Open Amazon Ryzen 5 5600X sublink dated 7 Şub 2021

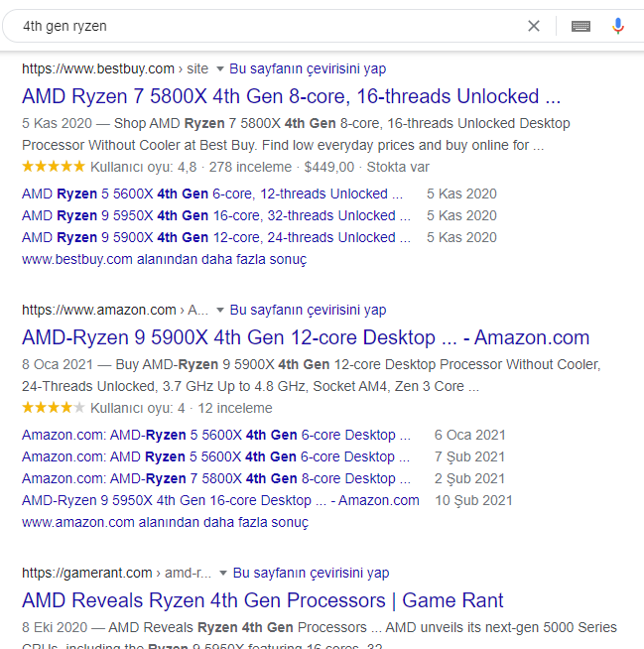(x=215, y=456)
